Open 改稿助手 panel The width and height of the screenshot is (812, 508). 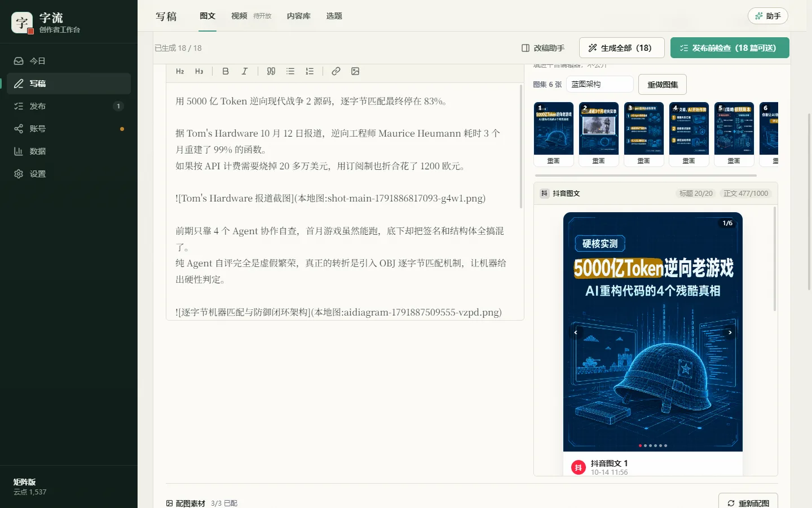point(543,48)
